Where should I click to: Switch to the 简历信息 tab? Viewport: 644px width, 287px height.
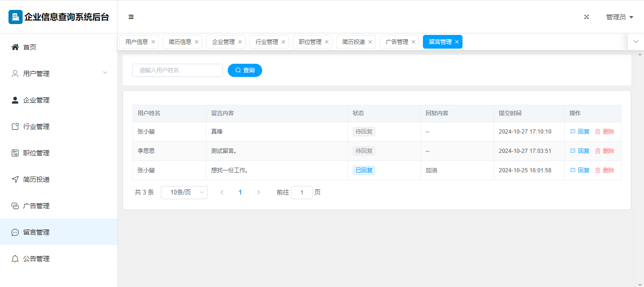[180, 42]
